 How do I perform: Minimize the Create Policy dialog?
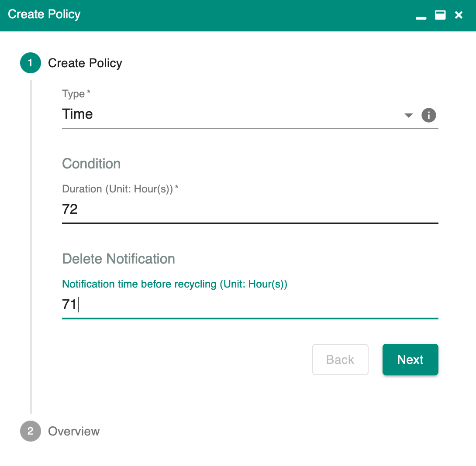pos(421,18)
